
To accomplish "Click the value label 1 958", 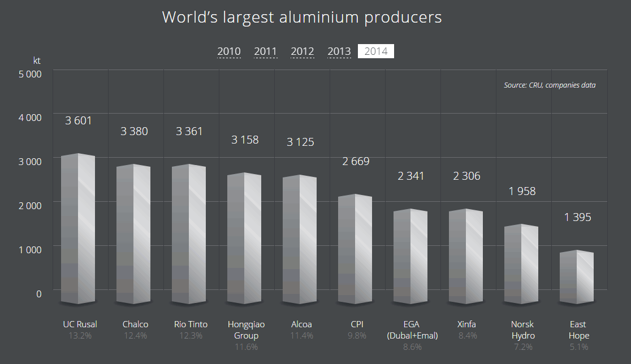I will (522, 192).
